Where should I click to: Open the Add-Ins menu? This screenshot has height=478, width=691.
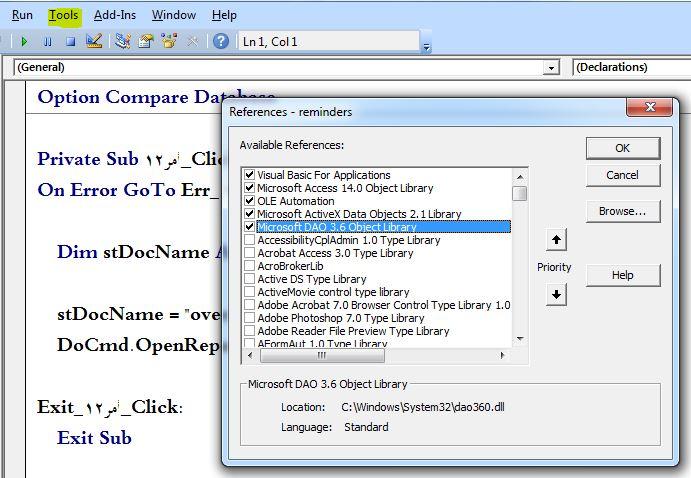pyautogui.click(x=115, y=15)
